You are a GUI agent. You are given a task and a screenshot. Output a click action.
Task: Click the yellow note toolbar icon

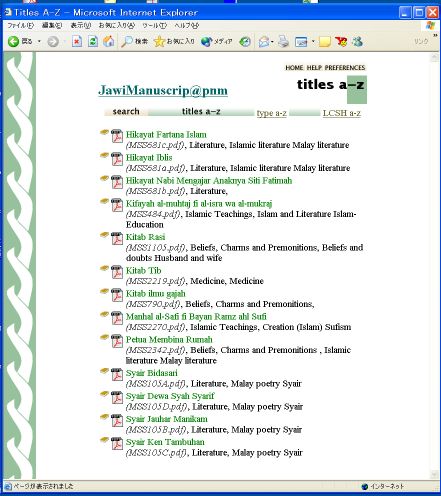325,42
